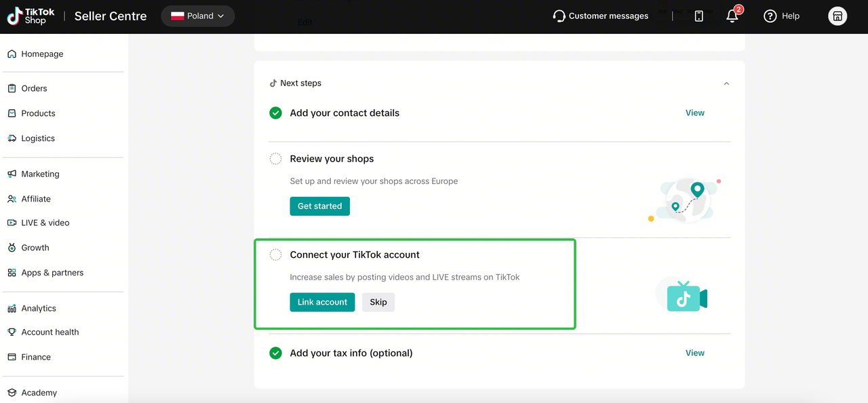Viewport: 868px width, 403px height.
Task: Click the Academy graduation cap icon
Action: coord(12,393)
